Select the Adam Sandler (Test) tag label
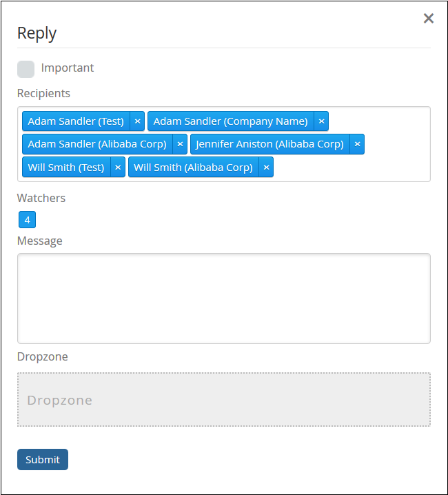 coord(76,121)
